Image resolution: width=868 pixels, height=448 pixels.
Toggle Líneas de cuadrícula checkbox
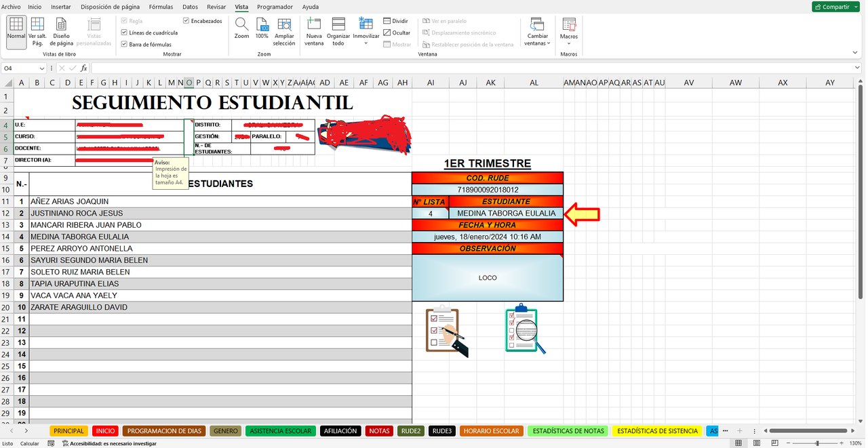[124, 33]
